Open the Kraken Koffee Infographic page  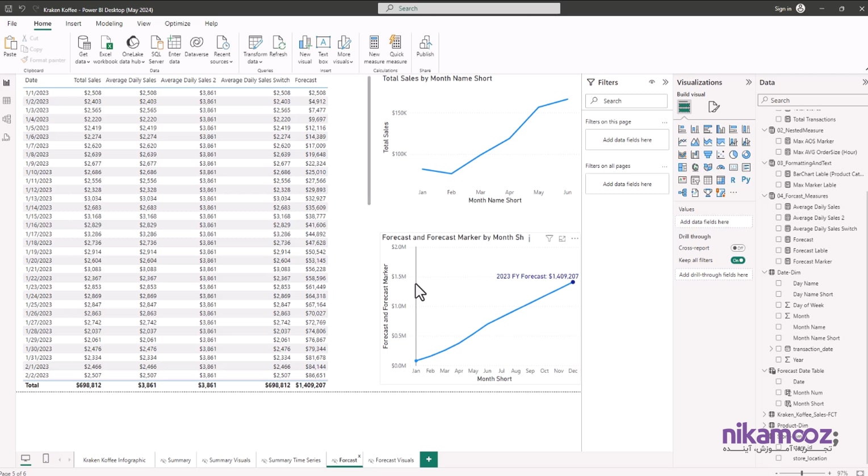pyautogui.click(x=114, y=460)
